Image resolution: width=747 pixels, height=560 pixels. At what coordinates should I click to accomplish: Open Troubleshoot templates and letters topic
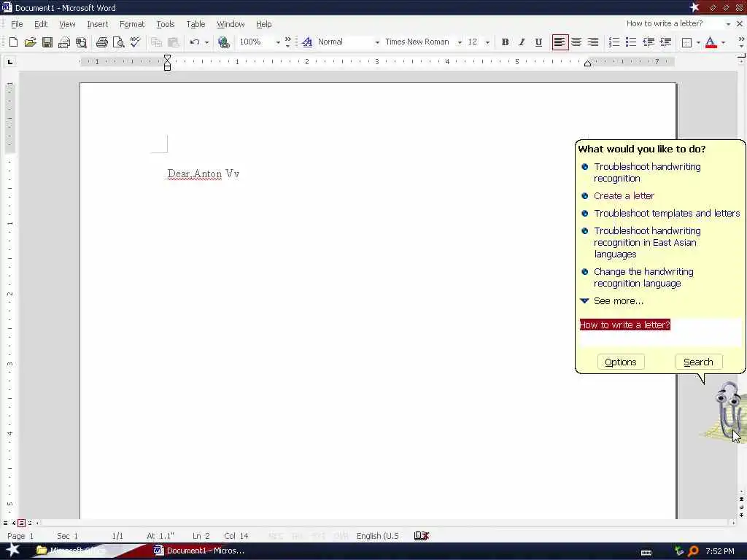click(x=667, y=214)
